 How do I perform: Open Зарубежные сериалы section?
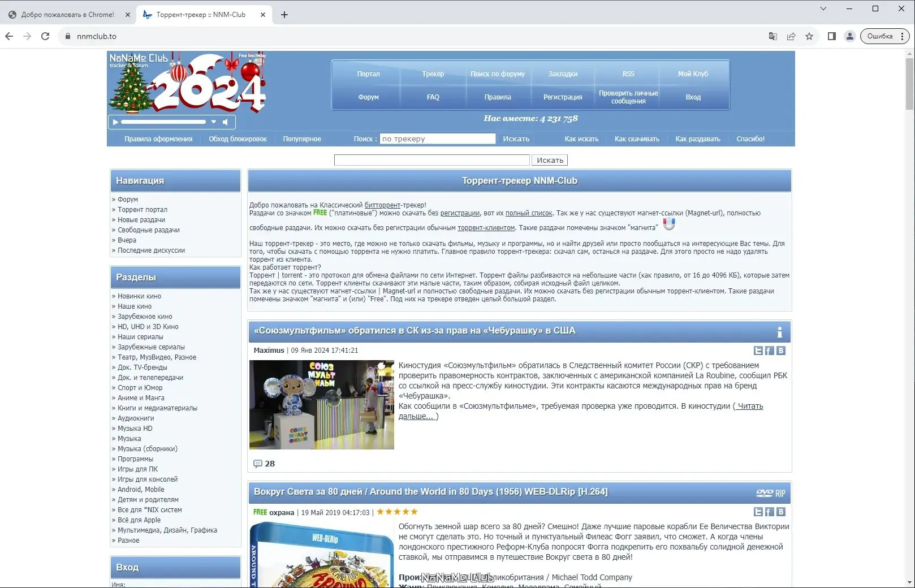tap(151, 347)
